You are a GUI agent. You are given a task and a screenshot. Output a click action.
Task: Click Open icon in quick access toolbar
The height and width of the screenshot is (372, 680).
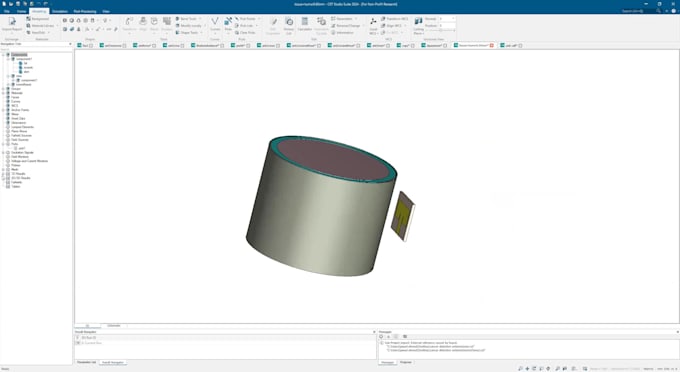[11, 3]
